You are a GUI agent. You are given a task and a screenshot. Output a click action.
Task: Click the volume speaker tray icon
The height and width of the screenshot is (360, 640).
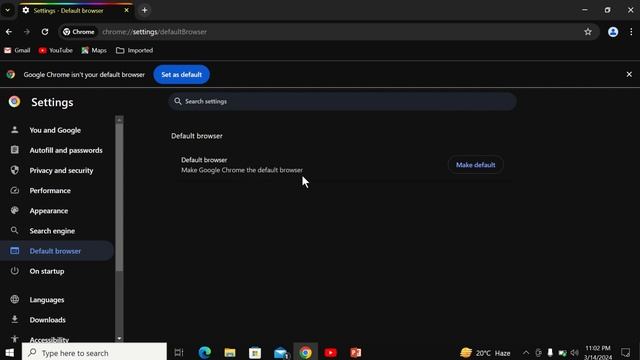click(575, 353)
